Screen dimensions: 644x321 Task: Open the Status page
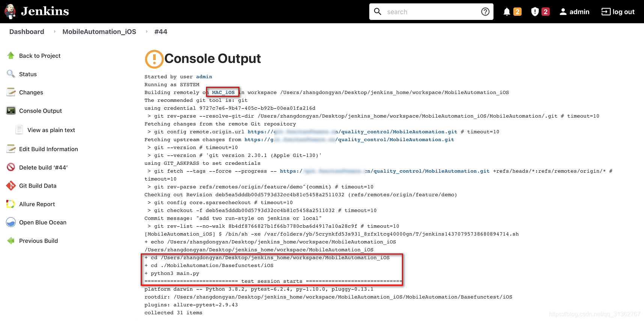(28, 74)
